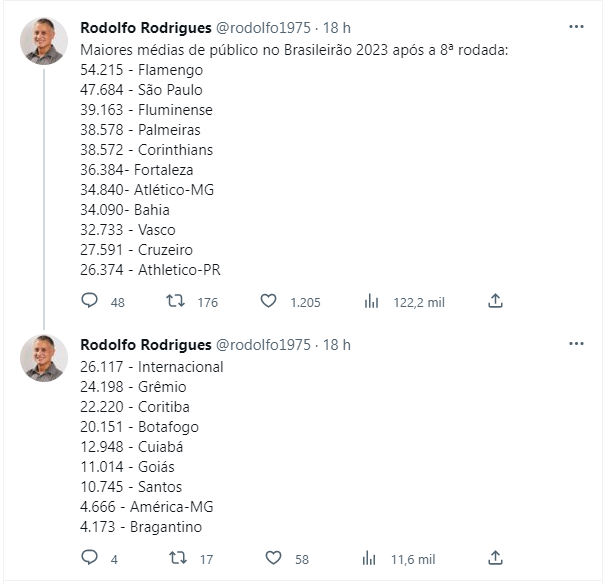Viewport: 605px width, 584px height.
Task: Retweet the first tweet with 176 retweets
Action: point(175,300)
